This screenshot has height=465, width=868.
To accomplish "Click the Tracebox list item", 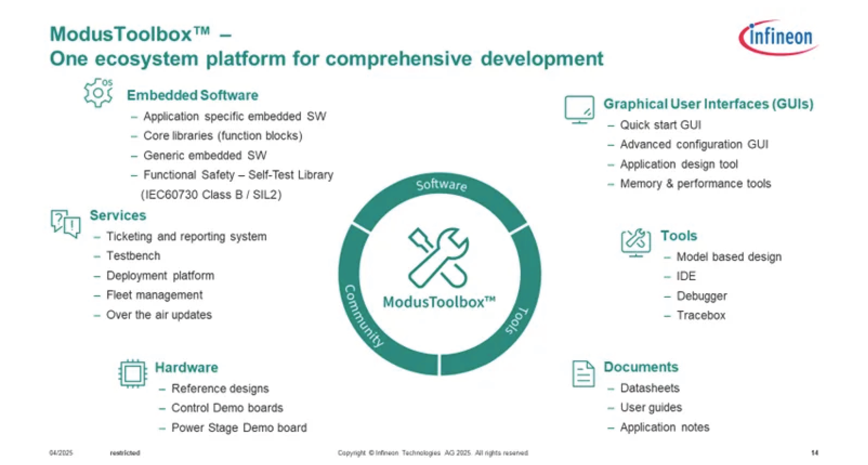I will (701, 315).
